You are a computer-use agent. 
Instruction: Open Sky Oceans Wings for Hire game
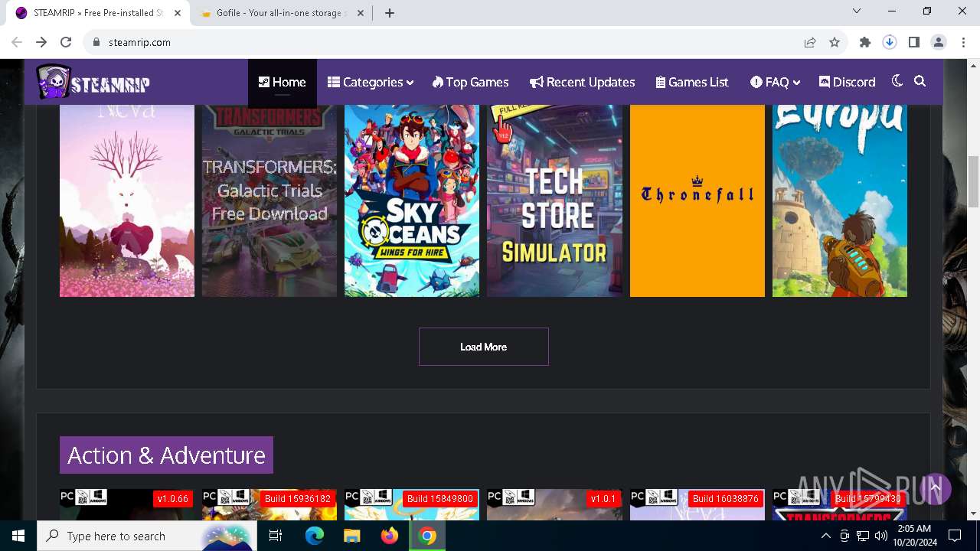(x=412, y=201)
